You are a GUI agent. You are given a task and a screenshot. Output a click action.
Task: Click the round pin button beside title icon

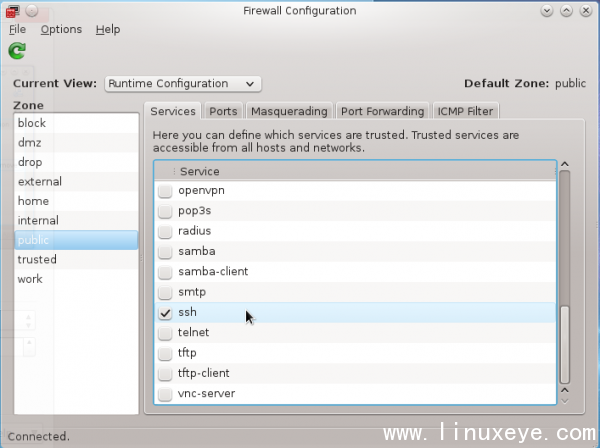(x=32, y=11)
